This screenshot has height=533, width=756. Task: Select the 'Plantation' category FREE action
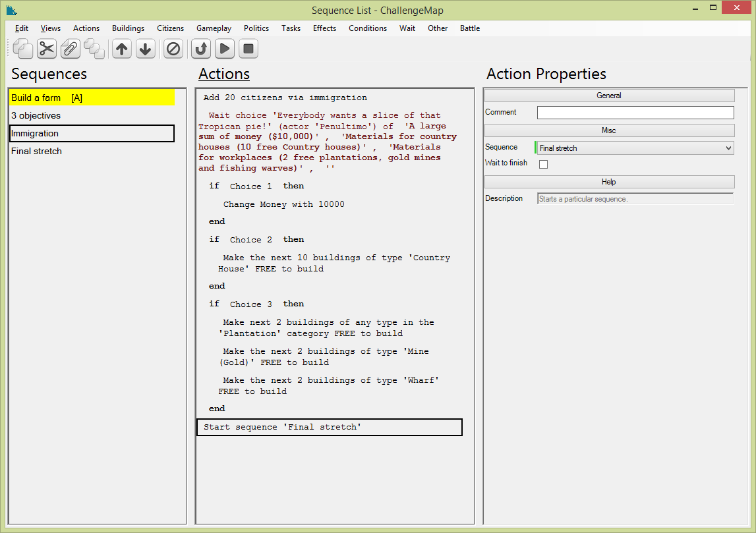326,327
